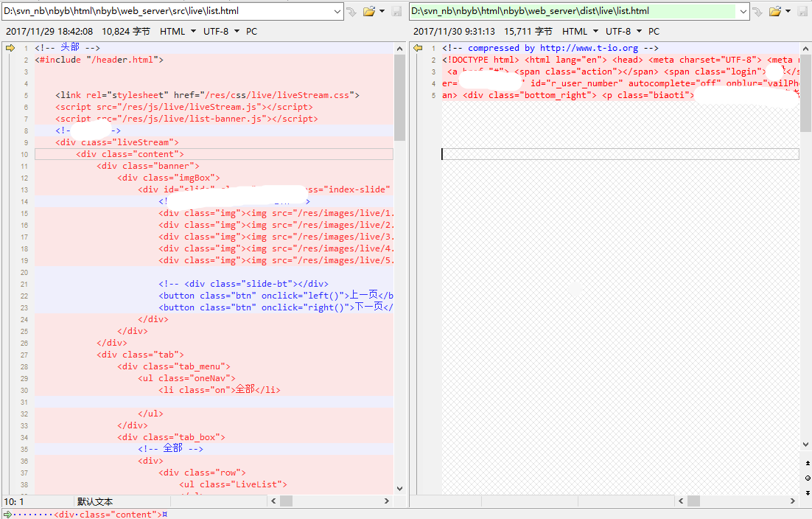812x519 pixels.
Task: Click the div class="imgBox" line
Action: (x=168, y=178)
